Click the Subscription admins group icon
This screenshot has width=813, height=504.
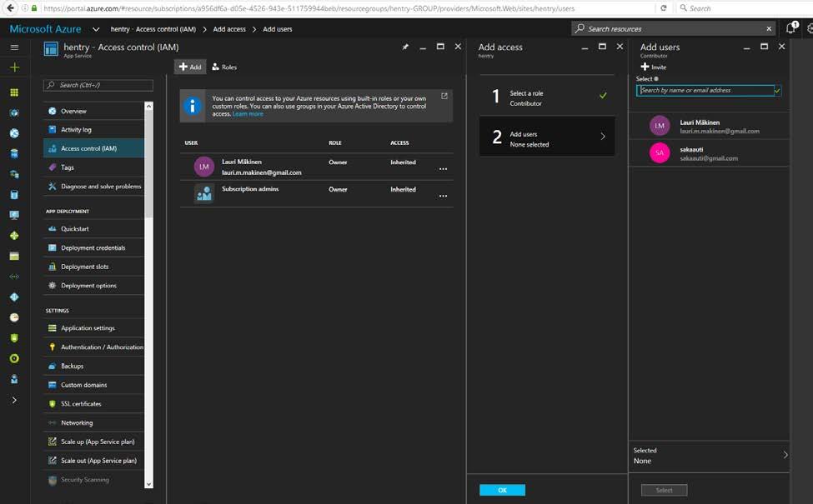coord(203,194)
